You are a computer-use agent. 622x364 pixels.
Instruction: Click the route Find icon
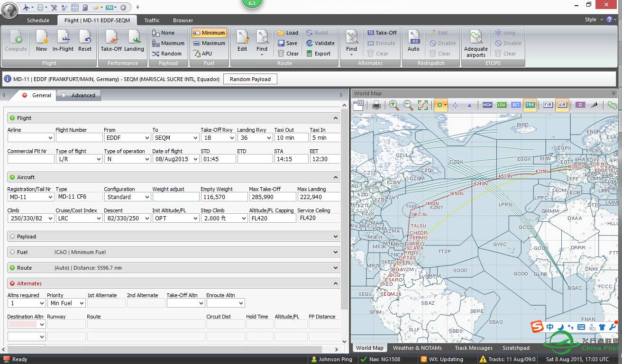coord(262,43)
